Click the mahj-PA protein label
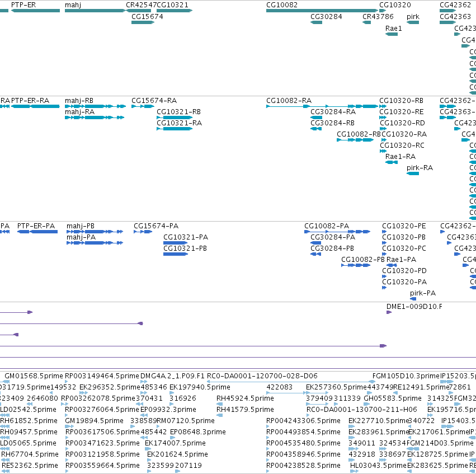 tap(81, 237)
